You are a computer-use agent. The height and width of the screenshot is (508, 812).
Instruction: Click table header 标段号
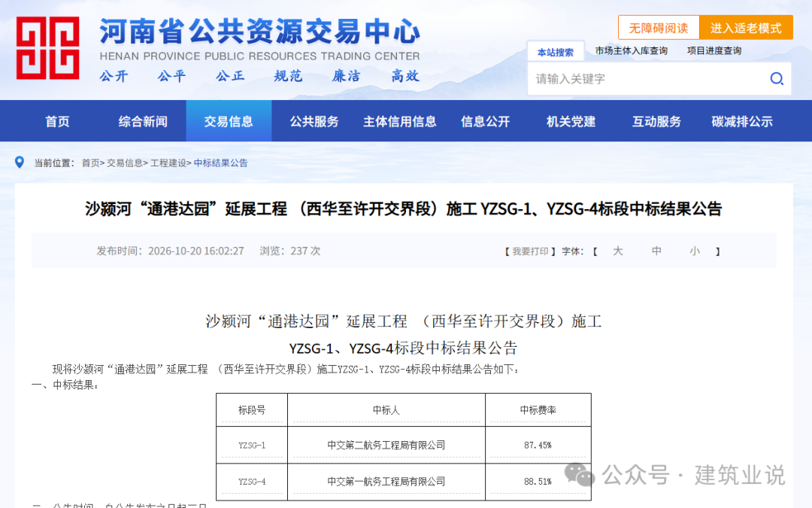[x=252, y=410]
